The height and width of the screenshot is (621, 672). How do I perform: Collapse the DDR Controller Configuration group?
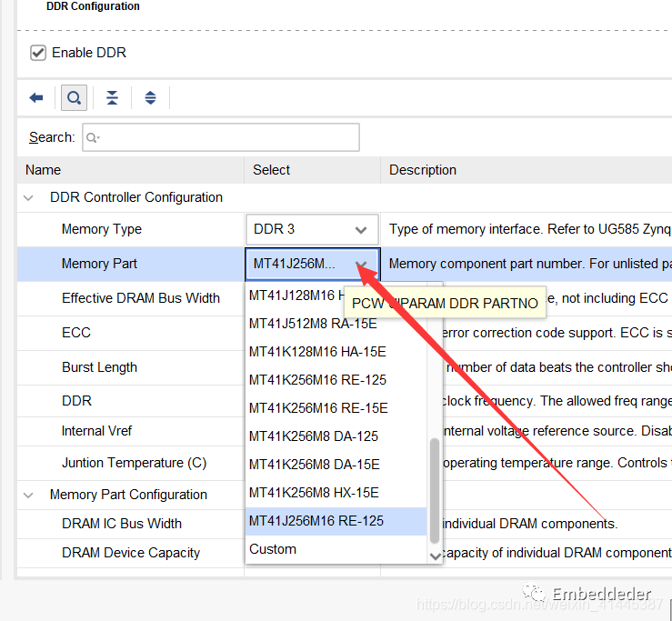(x=31, y=197)
